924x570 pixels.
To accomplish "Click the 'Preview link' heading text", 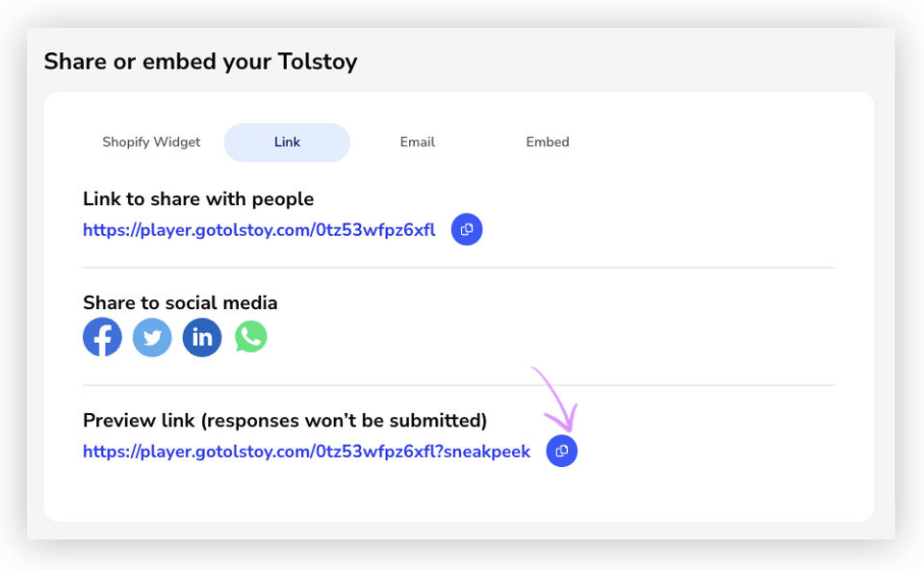I will (x=285, y=421).
